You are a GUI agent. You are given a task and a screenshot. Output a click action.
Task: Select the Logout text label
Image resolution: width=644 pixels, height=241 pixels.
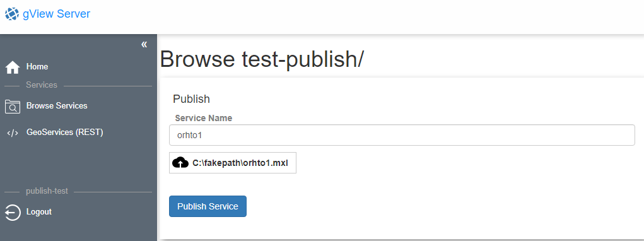click(x=39, y=212)
